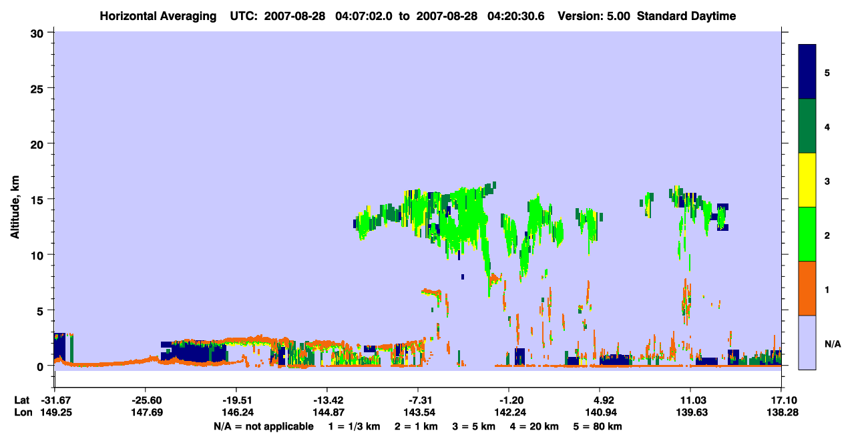Image resolution: width=868 pixels, height=445 pixels.
Task: Click the dark blue colorbar segment labeled 5
Action: (807, 72)
